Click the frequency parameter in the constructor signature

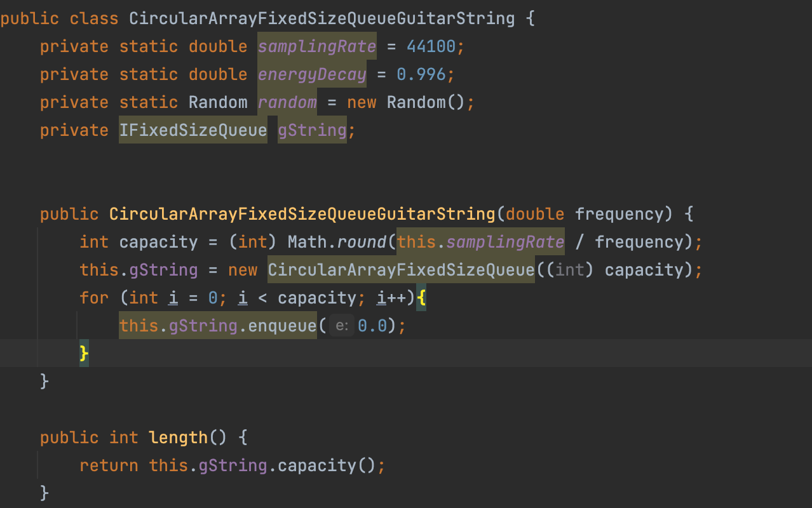pyautogui.click(x=623, y=214)
